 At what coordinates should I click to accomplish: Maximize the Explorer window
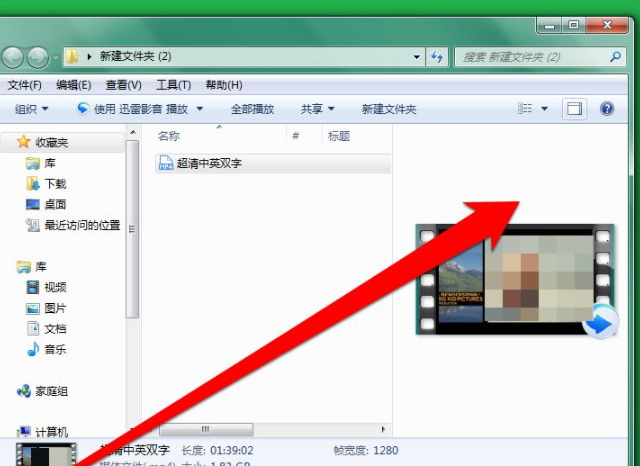click(573, 25)
